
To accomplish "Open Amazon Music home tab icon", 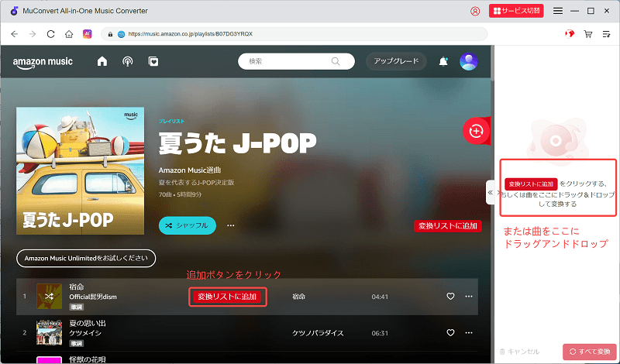I will point(102,61).
